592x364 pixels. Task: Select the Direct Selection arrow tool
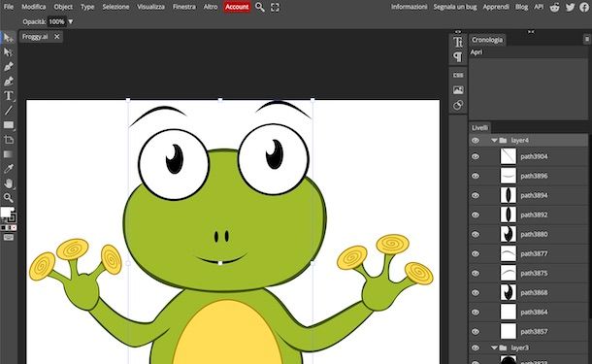(9, 51)
